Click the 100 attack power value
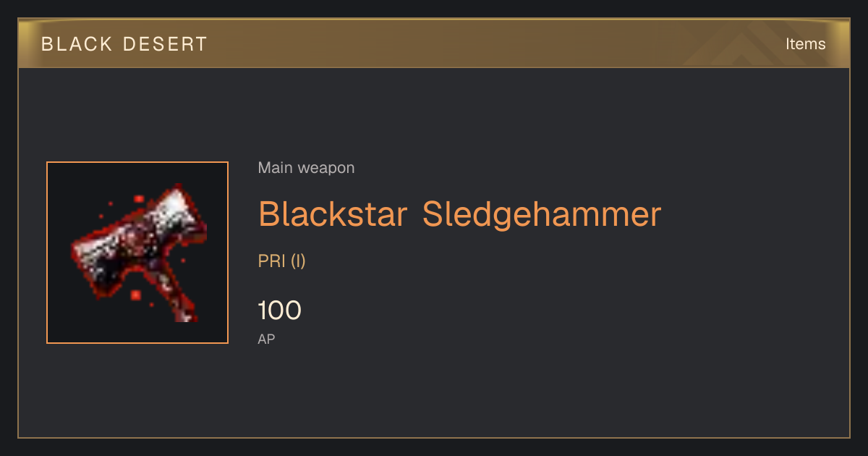Image resolution: width=868 pixels, height=456 pixels. coord(280,311)
